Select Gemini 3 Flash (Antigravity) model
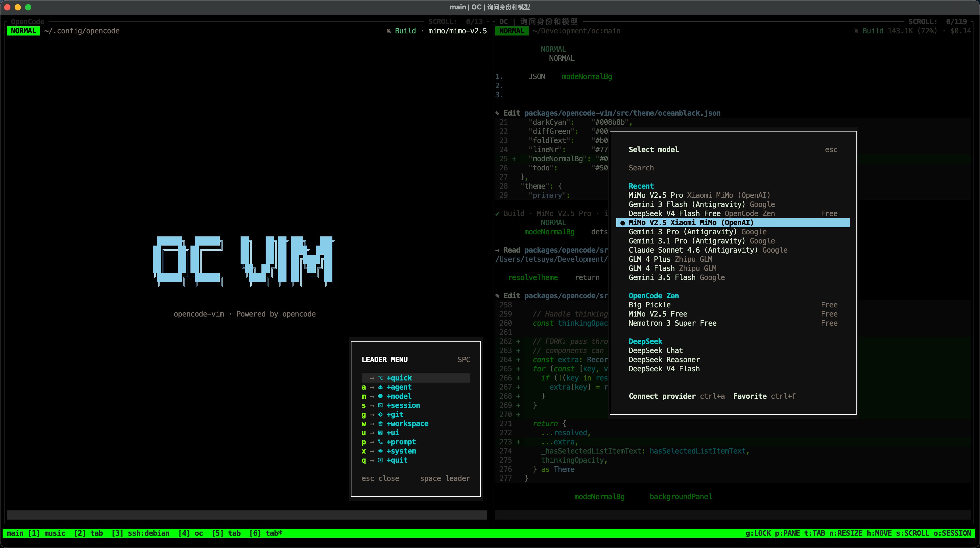 [733, 204]
